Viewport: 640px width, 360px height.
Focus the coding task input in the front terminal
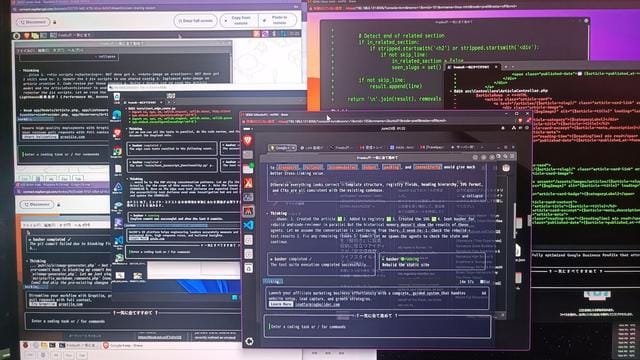tap(378, 327)
